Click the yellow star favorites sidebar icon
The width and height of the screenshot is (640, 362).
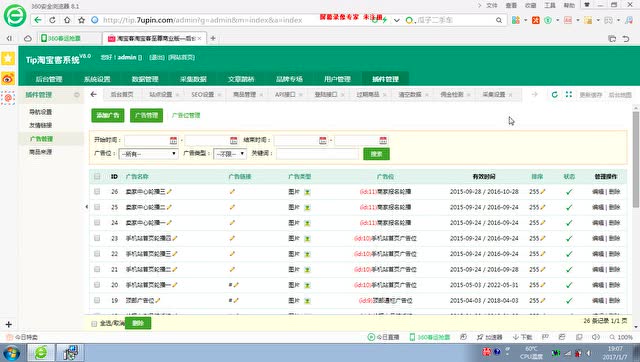click(x=8, y=58)
